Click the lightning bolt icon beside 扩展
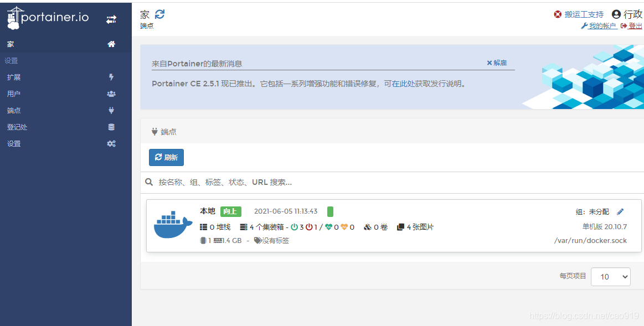 pos(111,77)
